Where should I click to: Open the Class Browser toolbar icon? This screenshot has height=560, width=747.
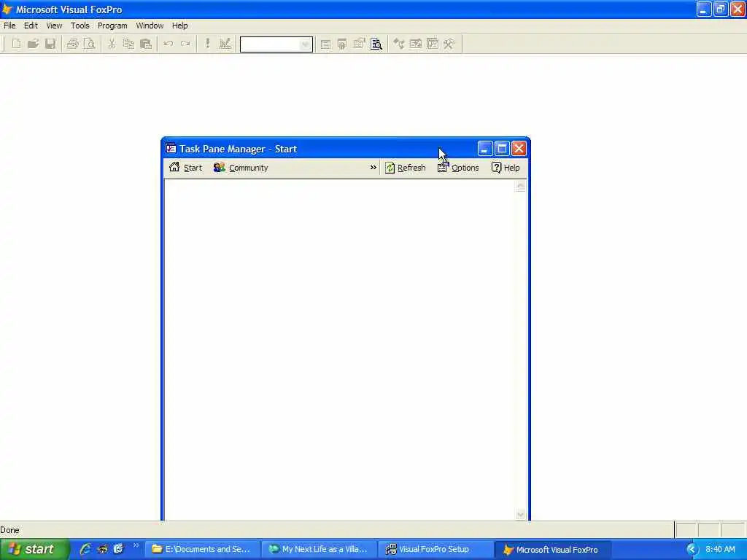(399, 44)
